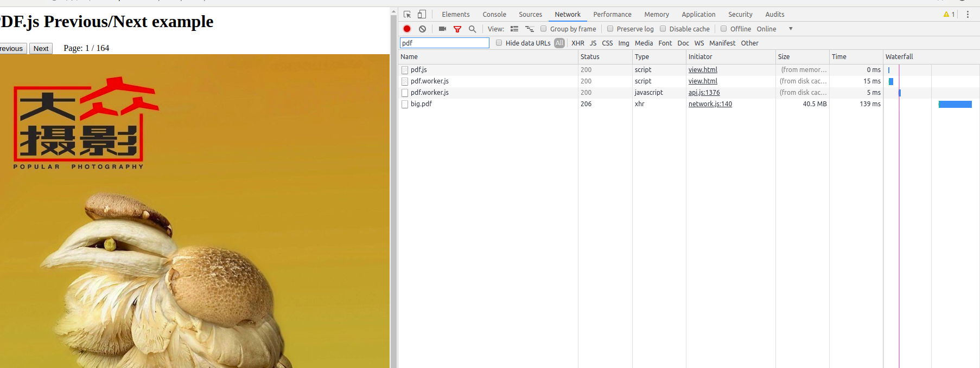
Task: Filter requests by CSS
Action: click(x=607, y=43)
